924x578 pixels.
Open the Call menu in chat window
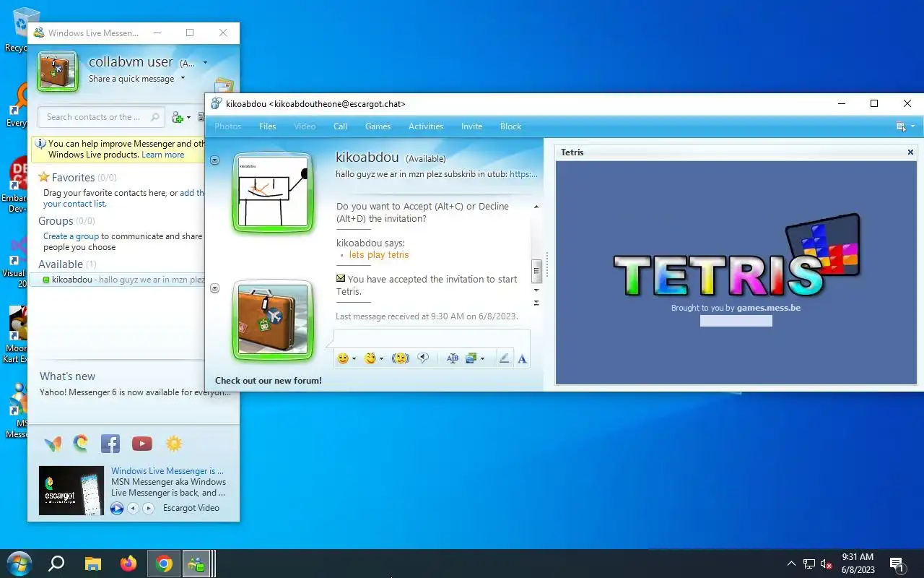click(x=341, y=126)
